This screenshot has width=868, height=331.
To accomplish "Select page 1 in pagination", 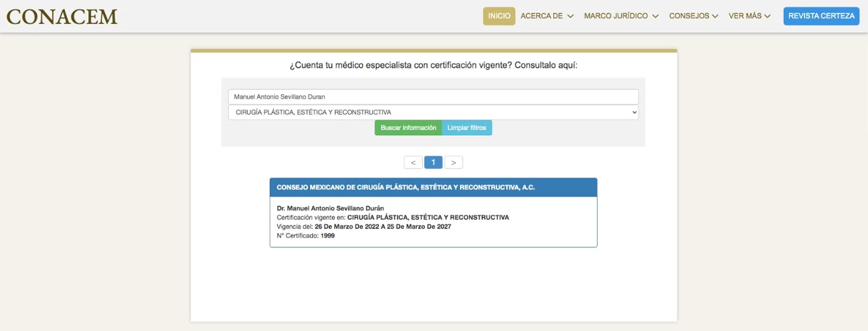I will point(433,163).
